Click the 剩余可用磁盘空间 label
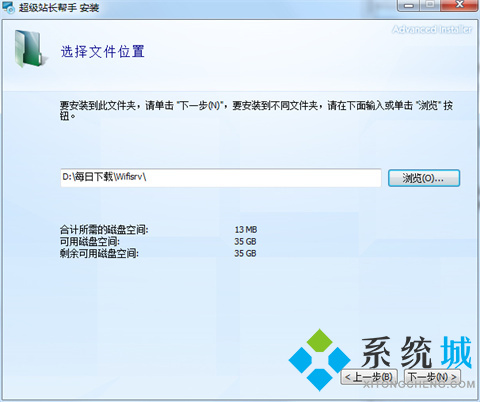The image size is (480, 402). click(99, 253)
